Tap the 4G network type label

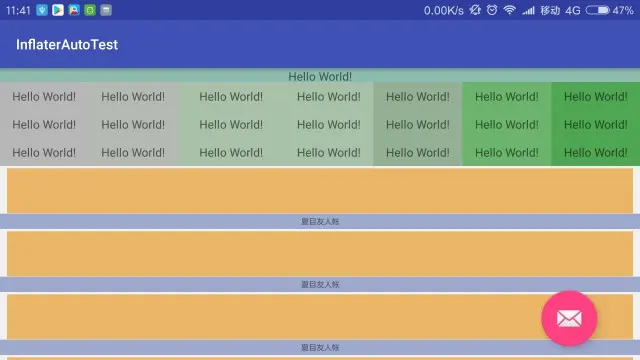tap(573, 10)
